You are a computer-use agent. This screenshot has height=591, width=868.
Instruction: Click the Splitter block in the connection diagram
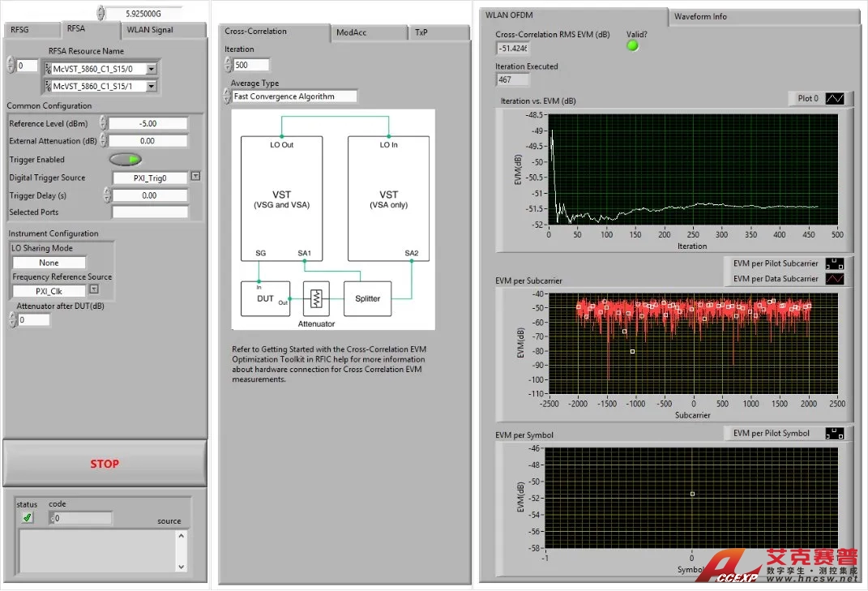[x=367, y=298]
